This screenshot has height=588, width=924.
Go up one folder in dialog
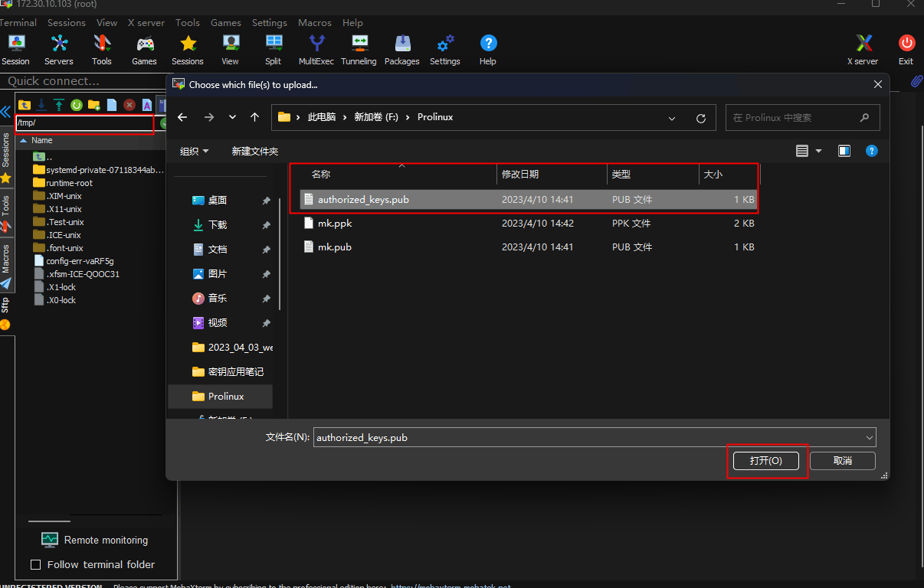pyautogui.click(x=255, y=117)
